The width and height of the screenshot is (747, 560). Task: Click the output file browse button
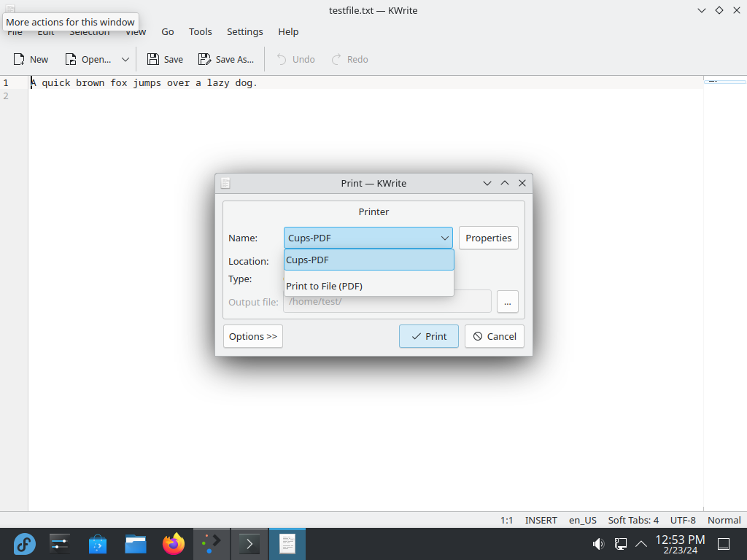[x=508, y=302]
